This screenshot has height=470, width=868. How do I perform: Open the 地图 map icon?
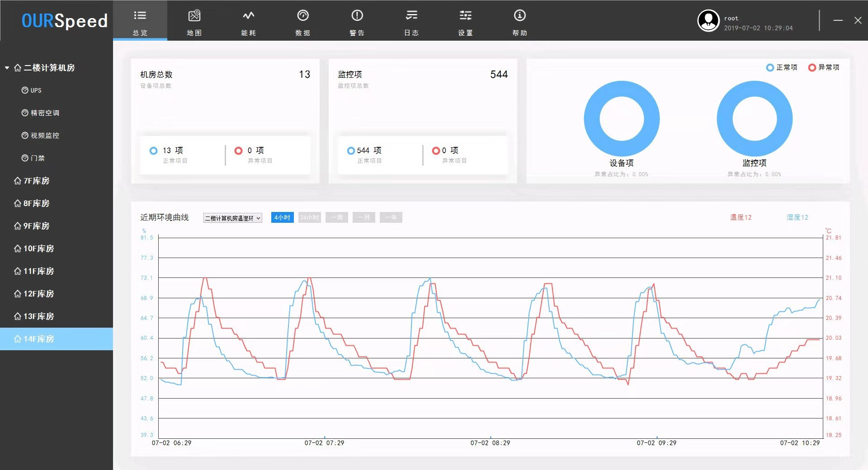tap(194, 16)
